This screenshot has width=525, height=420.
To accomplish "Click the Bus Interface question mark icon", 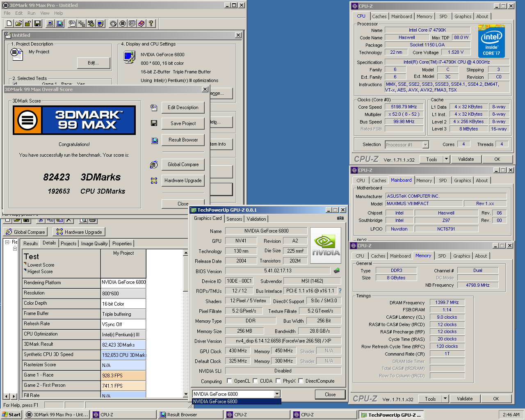I will coord(340,291).
